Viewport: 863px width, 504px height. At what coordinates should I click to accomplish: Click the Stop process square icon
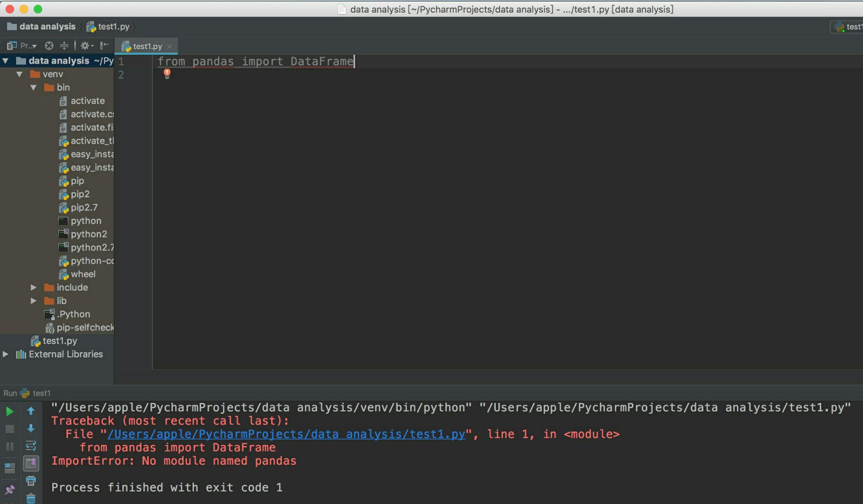[9, 429]
